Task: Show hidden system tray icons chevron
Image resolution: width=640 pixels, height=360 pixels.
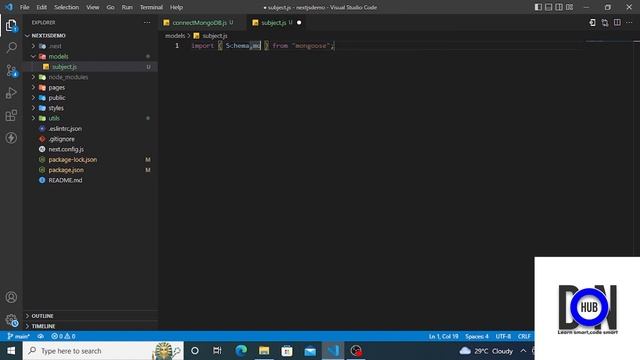Action: click(x=523, y=351)
